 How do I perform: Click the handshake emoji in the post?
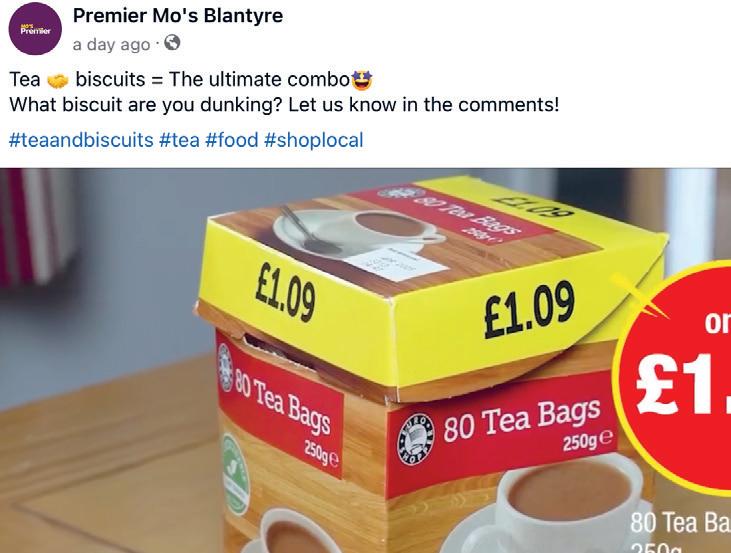point(58,81)
